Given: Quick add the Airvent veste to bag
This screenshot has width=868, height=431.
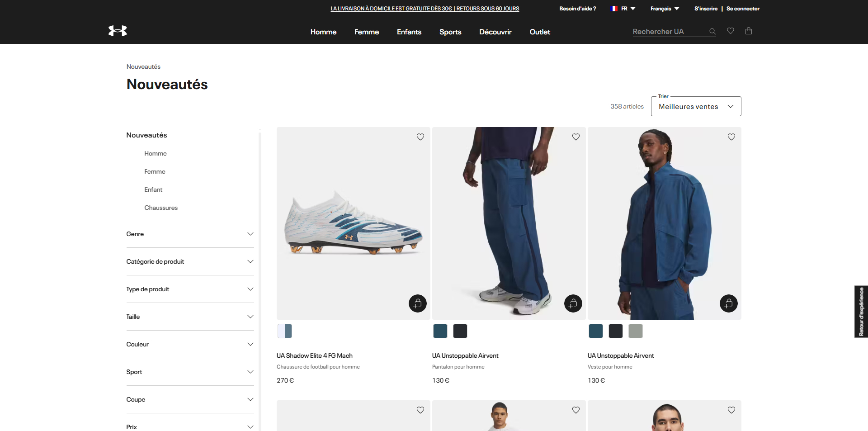Looking at the screenshot, I should 729,303.
